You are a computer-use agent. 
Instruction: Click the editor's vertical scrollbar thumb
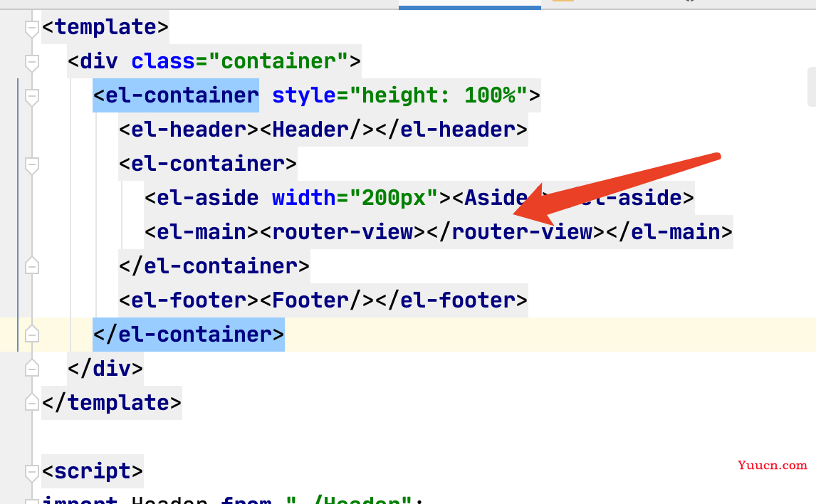(812, 86)
